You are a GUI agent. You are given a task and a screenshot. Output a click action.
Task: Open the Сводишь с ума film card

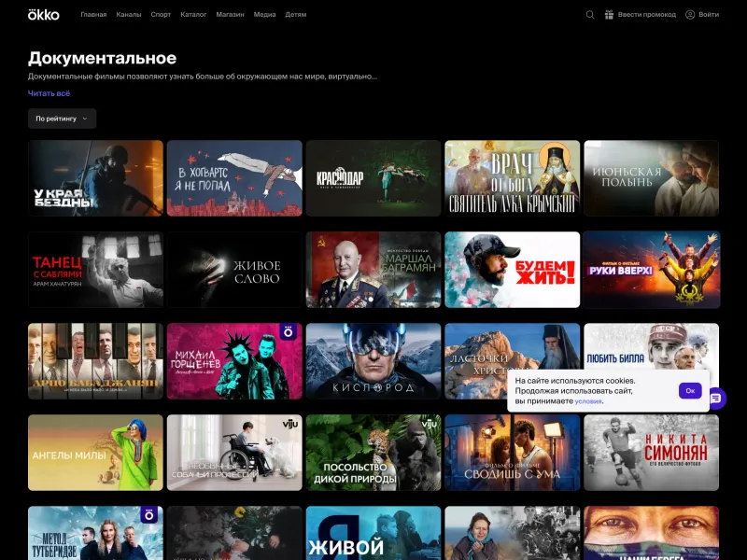[x=512, y=453]
